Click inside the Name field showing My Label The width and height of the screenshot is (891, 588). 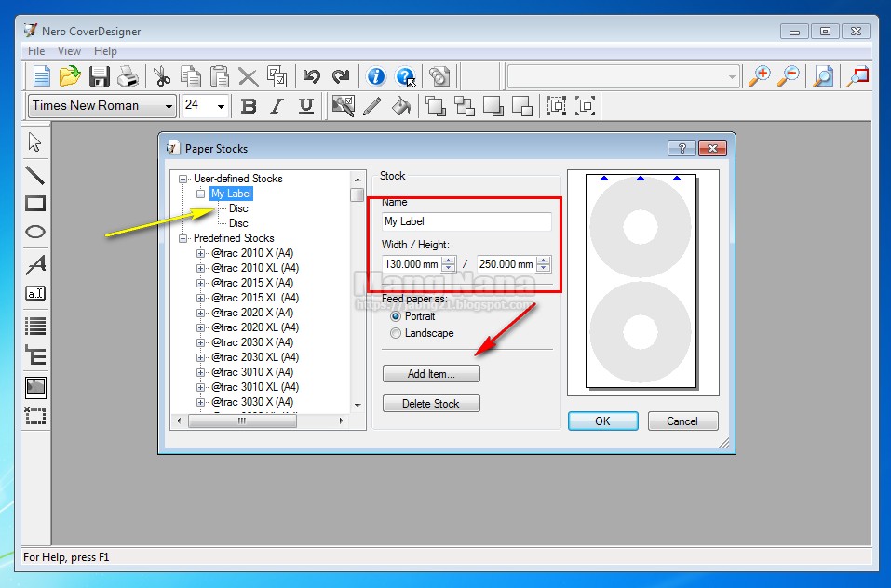[x=466, y=221]
